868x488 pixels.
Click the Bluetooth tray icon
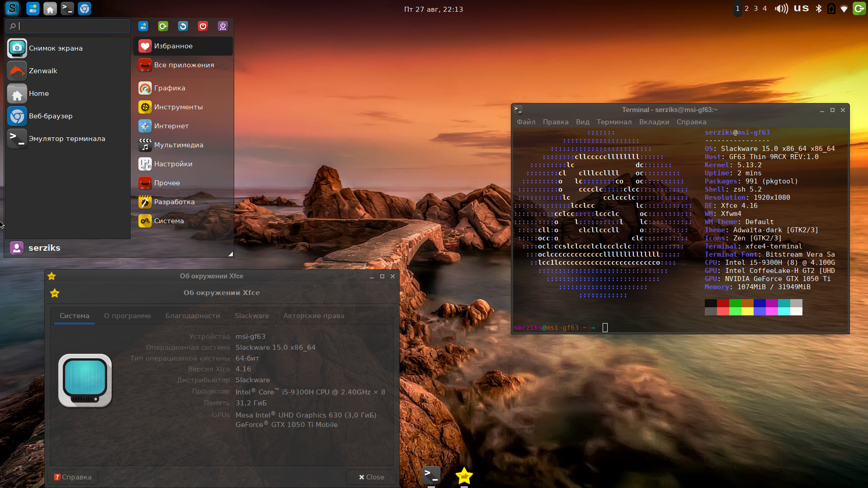click(818, 9)
